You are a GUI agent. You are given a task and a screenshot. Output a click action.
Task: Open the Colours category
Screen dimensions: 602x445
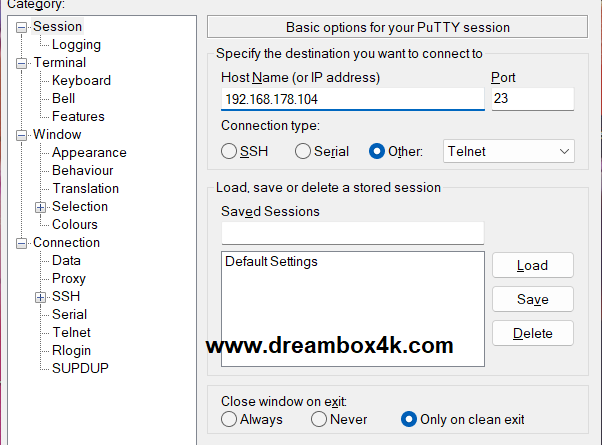pyautogui.click(x=75, y=225)
